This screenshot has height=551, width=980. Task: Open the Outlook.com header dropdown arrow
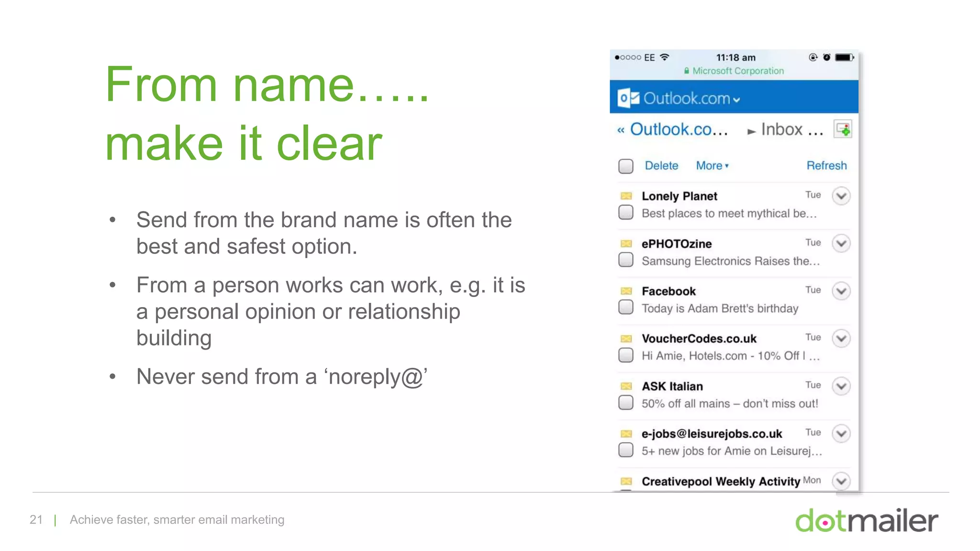[x=736, y=100]
